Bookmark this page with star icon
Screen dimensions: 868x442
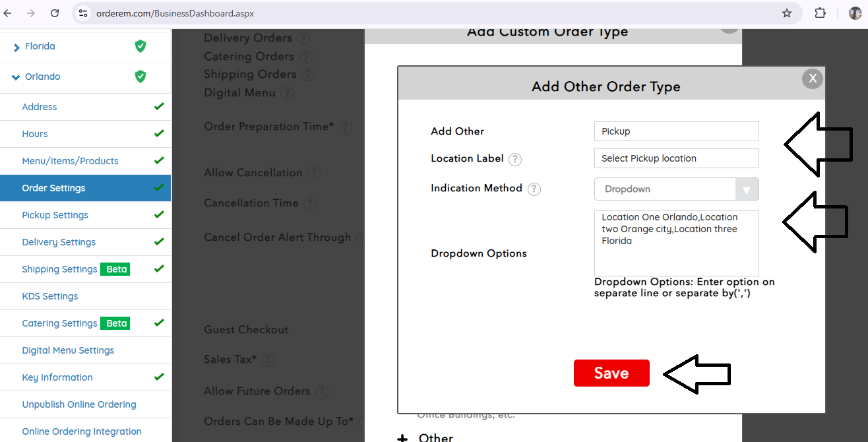coord(787,13)
